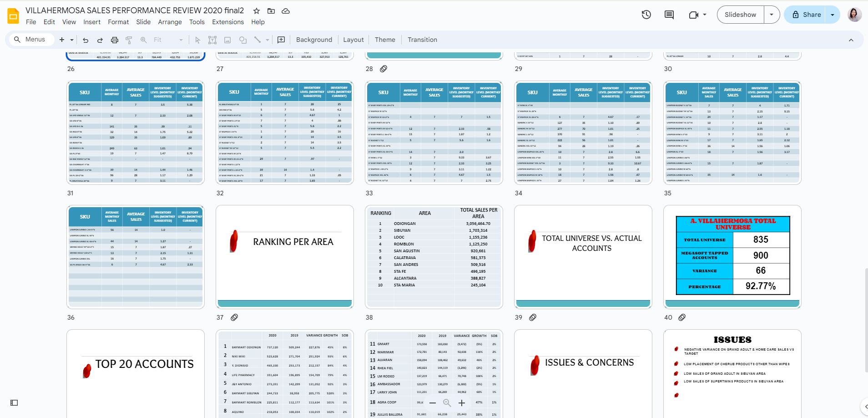Open the File menu
The height and width of the screenshot is (418, 868).
[x=31, y=22]
